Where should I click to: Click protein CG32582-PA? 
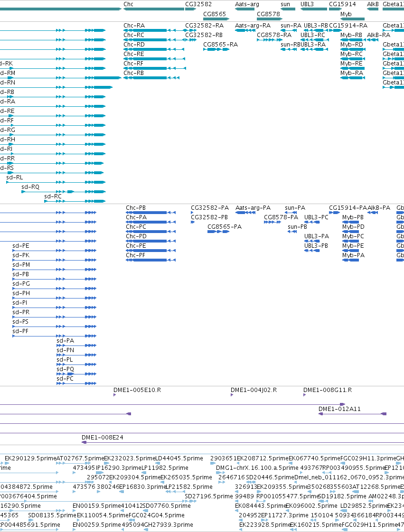[x=192, y=213]
